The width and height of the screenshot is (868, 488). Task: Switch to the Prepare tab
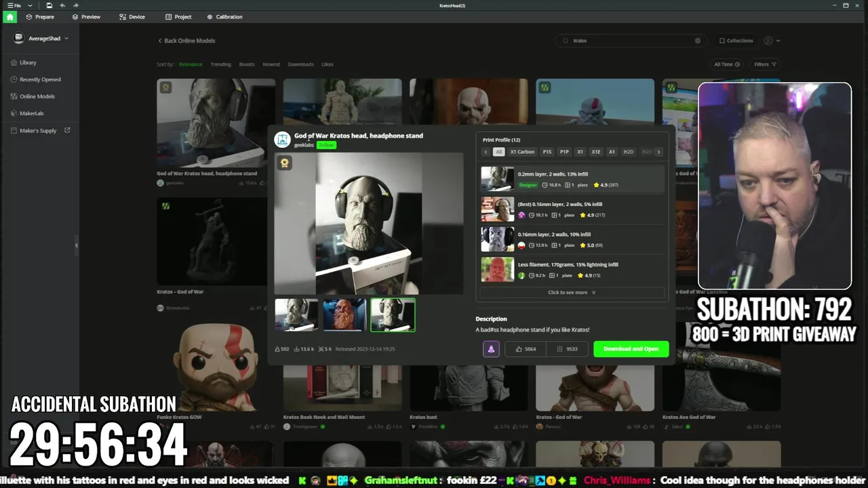click(40, 17)
